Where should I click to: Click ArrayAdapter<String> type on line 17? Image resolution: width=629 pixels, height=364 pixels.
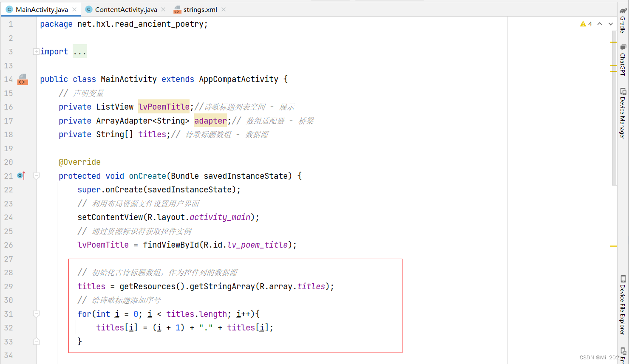point(143,121)
